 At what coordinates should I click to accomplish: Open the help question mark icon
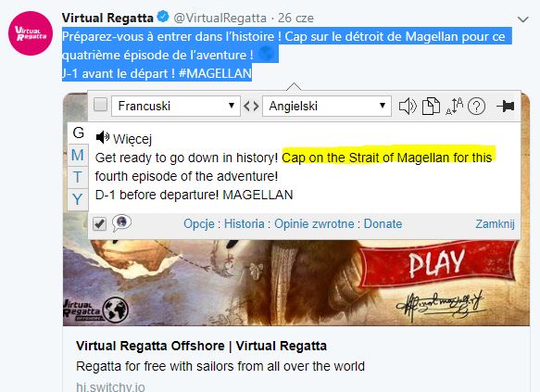pyautogui.click(x=477, y=107)
